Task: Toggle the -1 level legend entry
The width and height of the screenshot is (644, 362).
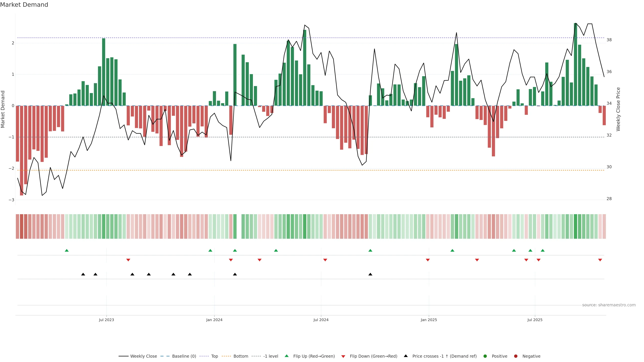Action: pyautogui.click(x=271, y=356)
